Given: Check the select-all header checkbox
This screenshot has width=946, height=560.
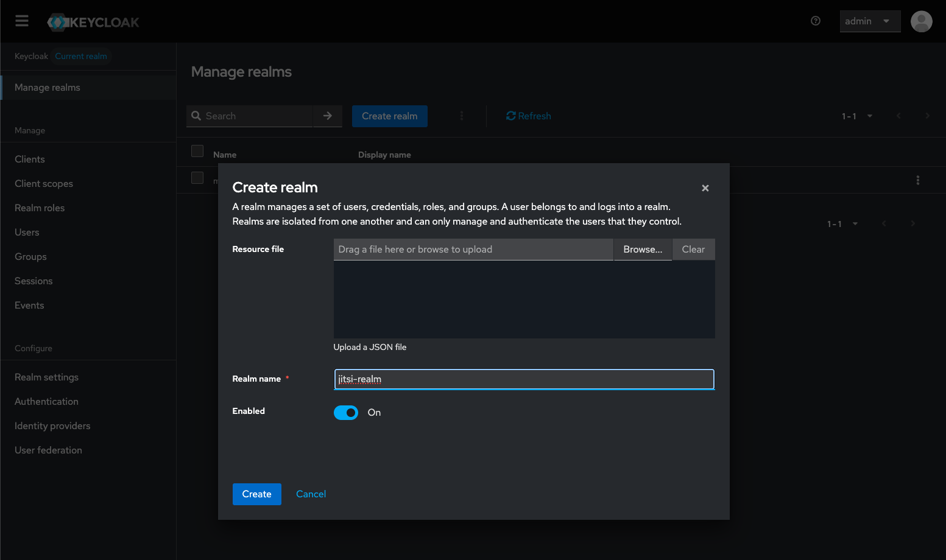Looking at the screenshot, I should (x=197, y=151).
